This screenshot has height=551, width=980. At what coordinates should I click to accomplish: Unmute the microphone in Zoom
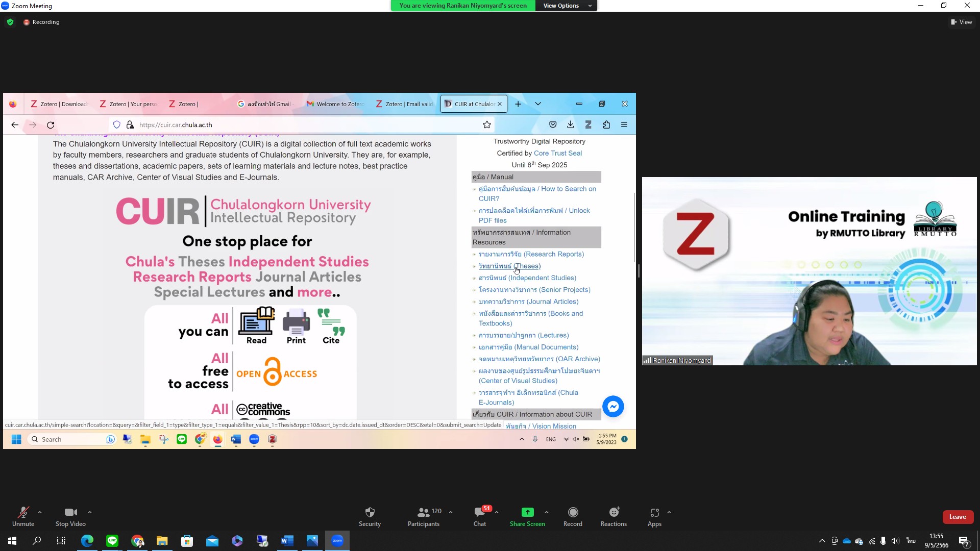point(23,516)
